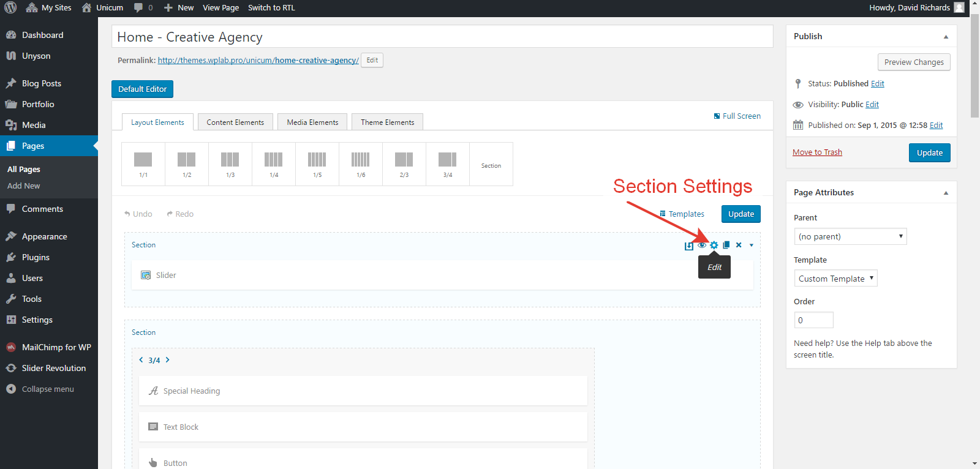
Task: Click Update button in Publish panel
Action: coord(929,152)
